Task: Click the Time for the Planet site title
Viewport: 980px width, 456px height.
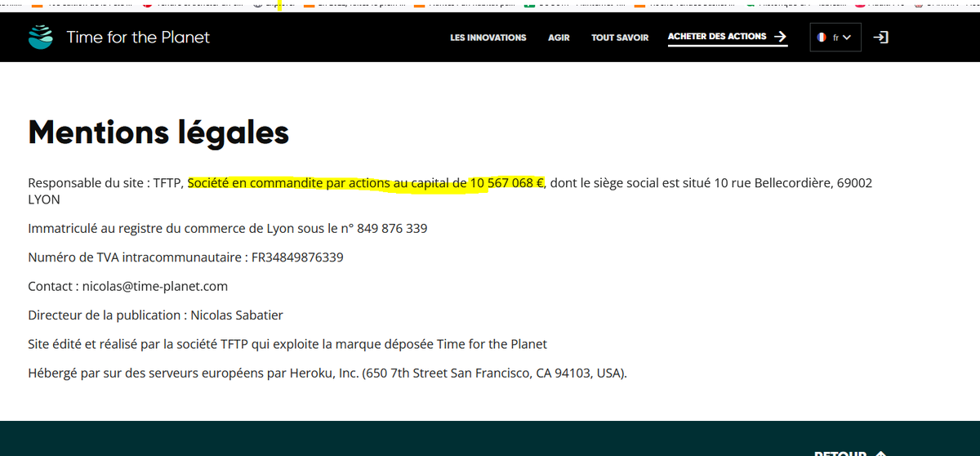Action: tap(138, 37)
